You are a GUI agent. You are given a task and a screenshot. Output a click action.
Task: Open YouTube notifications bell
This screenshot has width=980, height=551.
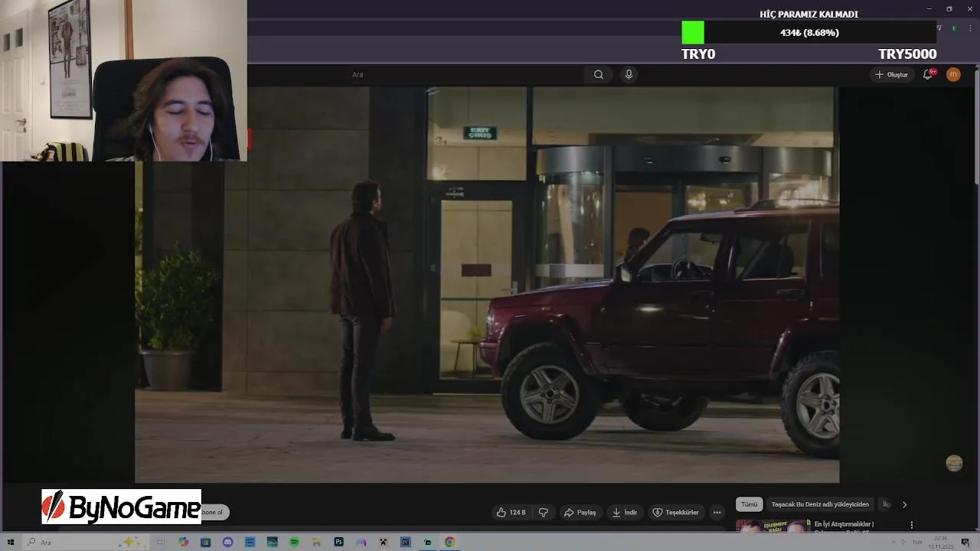tap(928, 74)
